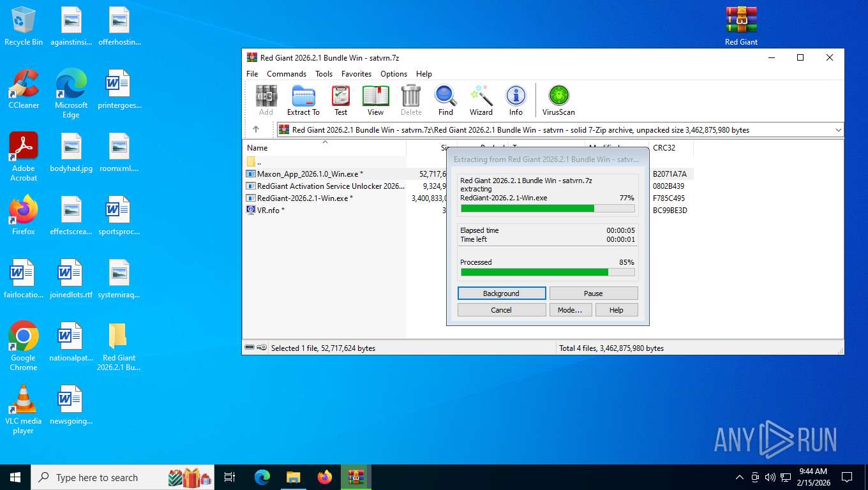Open the Favorites menu
The width and height of the screenshot is (868, 490).
tap(356, 73)
